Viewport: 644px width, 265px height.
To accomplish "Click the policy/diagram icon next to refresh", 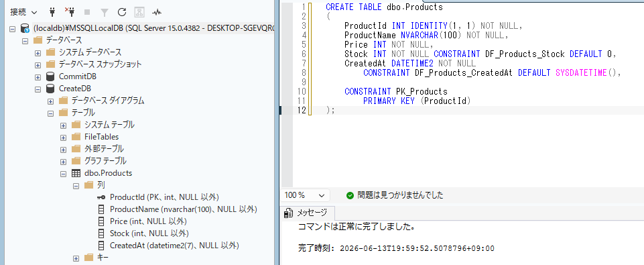I will tap(139, 12).
